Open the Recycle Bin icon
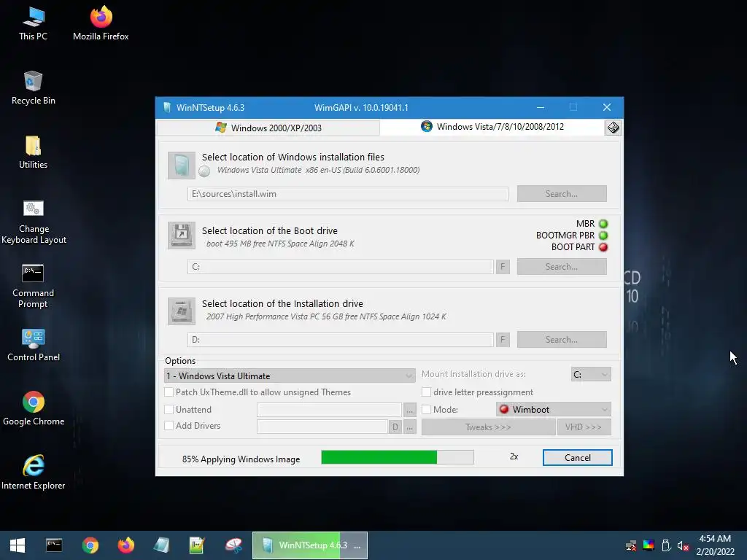The image size is (747, 560). coord(34,87)
